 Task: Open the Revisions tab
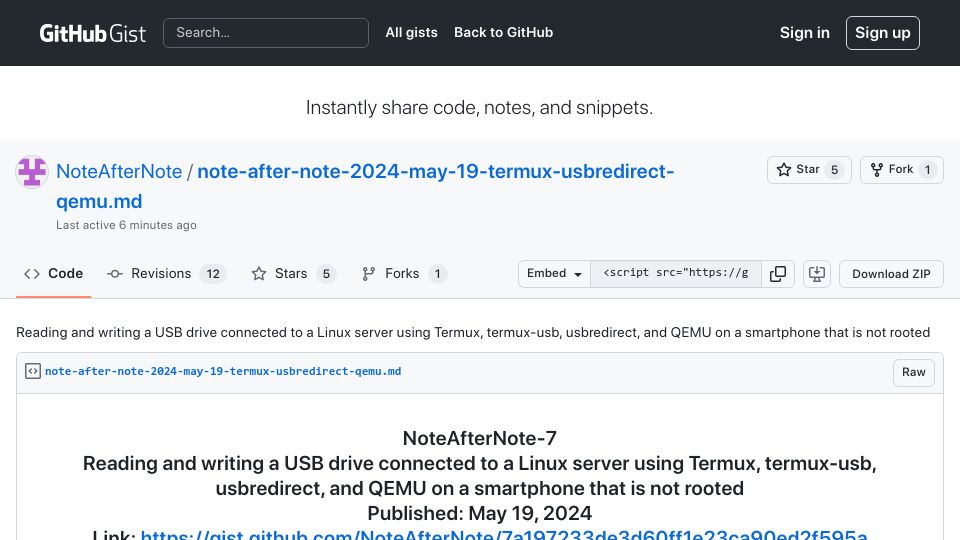167,274
